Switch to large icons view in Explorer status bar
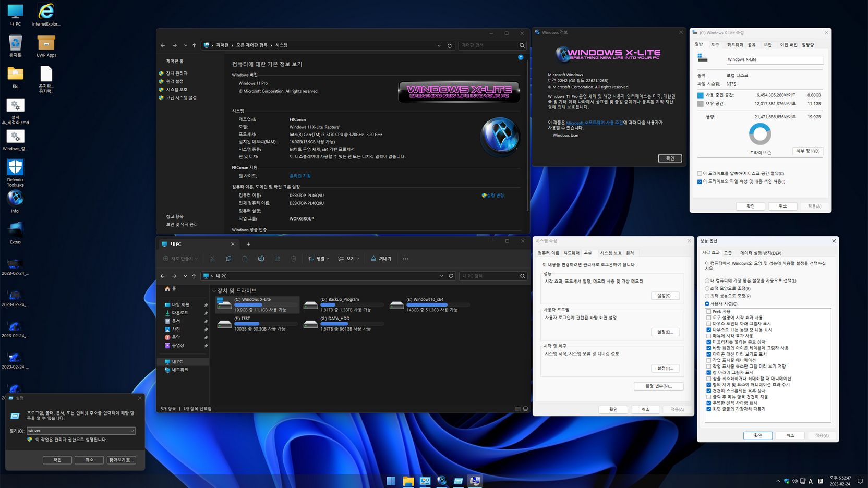 (x=525, y=409)
